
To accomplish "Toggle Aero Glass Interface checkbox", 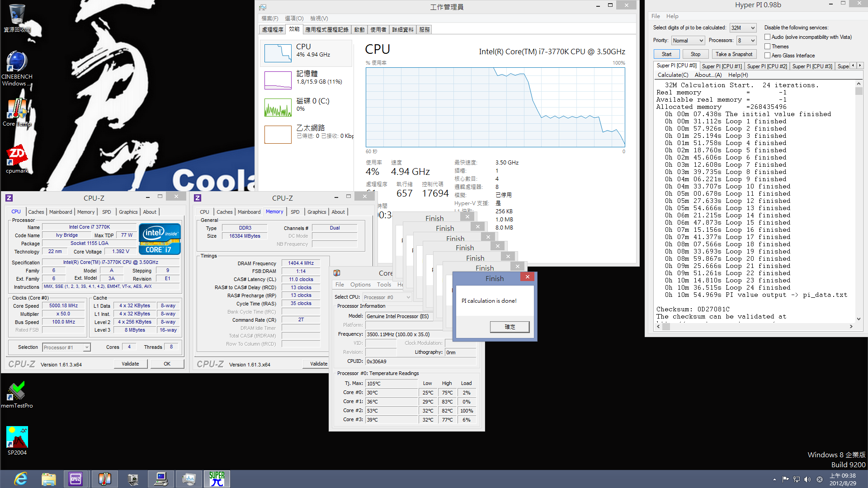I will [x=767, y=56].
